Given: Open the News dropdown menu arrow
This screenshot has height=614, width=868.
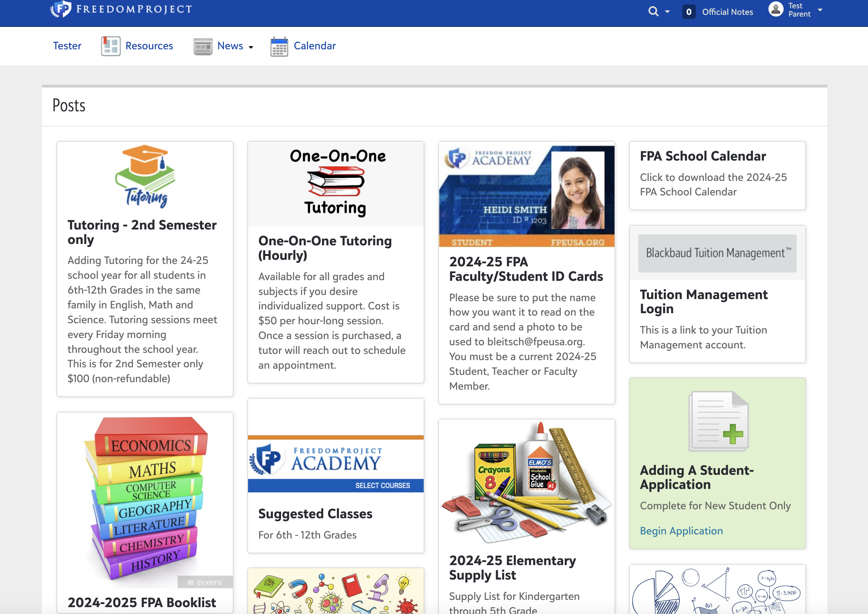Looking at the screenshot, I should pyautogui.click(x=251, y=47).
